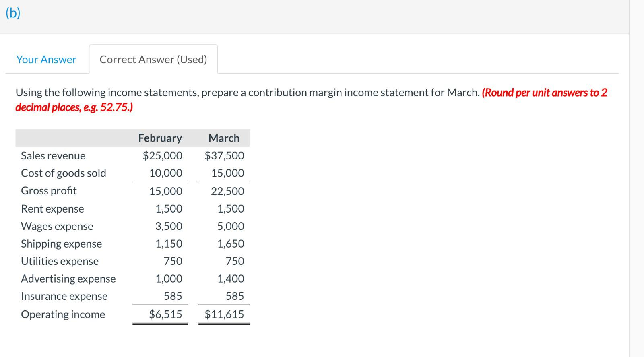Click the Sales revenue row label

point(53,156)
